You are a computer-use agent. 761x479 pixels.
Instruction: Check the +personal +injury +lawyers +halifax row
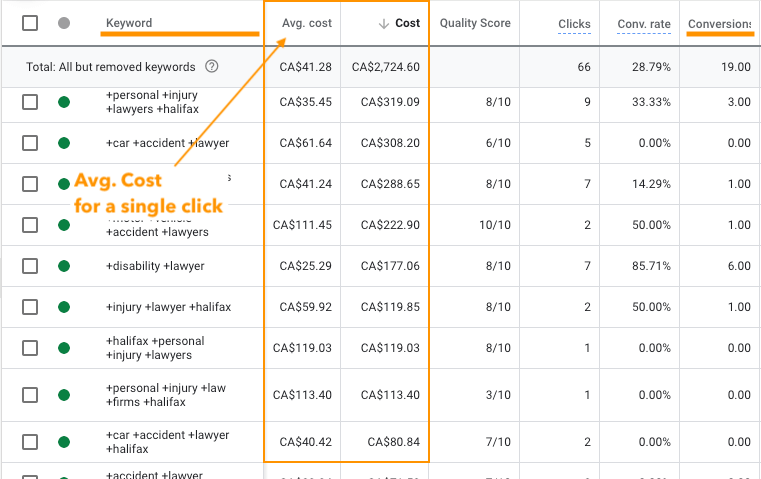click(30, 102)
